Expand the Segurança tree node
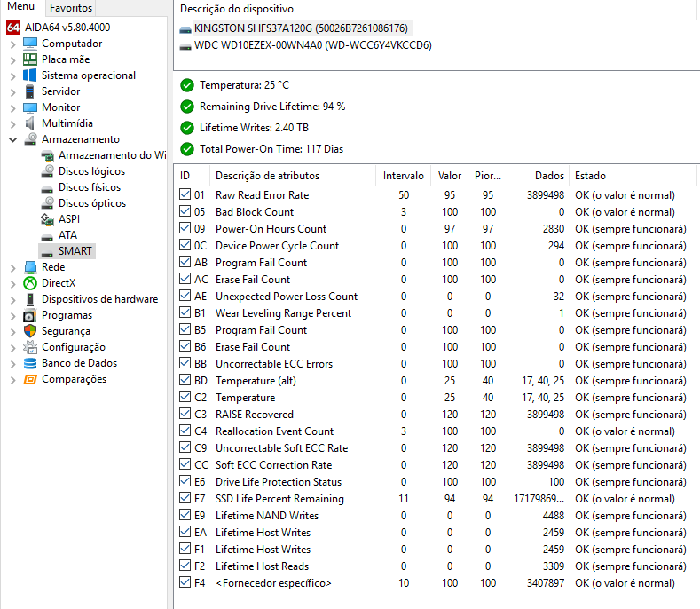 pos(13,332)
